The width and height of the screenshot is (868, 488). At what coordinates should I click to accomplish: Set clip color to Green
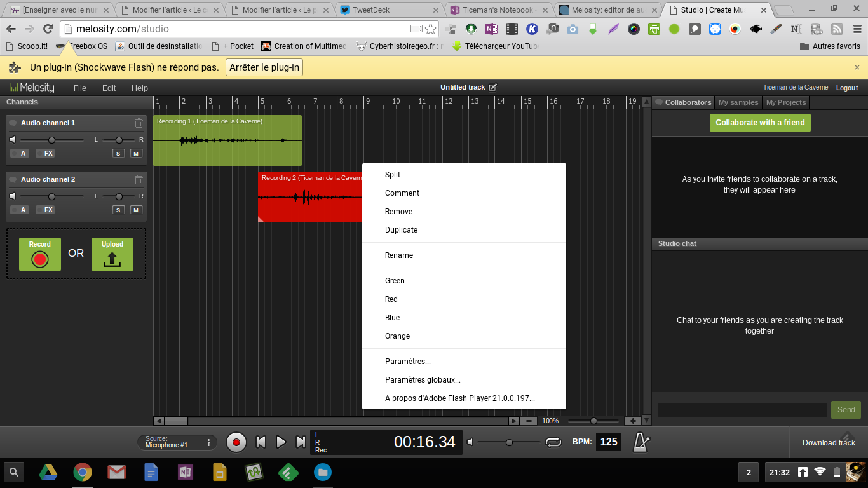coord(464,281)
